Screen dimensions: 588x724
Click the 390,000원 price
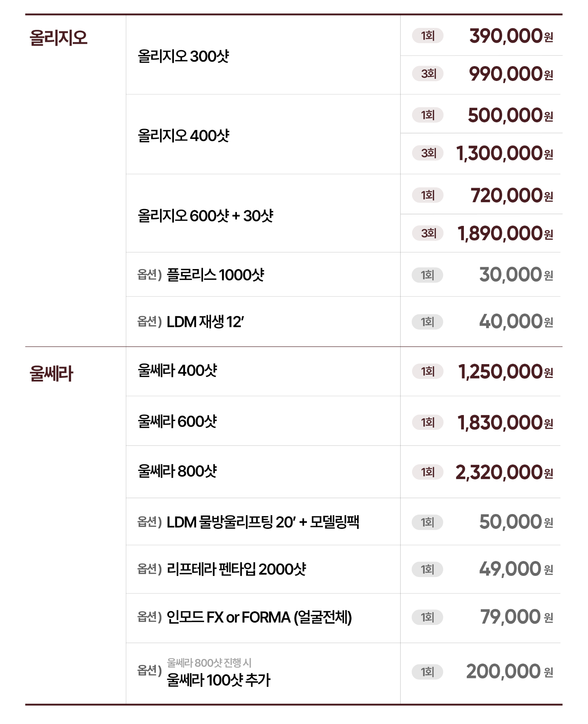point(511,36)
